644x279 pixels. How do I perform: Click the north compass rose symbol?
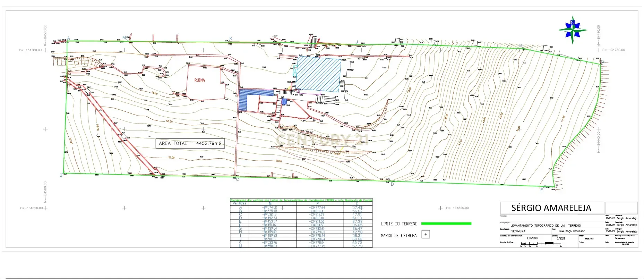pos(573,27)
